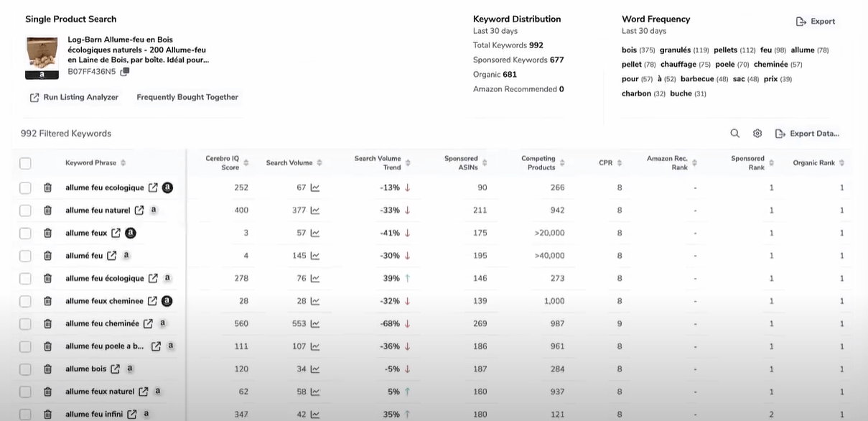Open 'allume feu naturel' external link icon

tap(139, 210)
